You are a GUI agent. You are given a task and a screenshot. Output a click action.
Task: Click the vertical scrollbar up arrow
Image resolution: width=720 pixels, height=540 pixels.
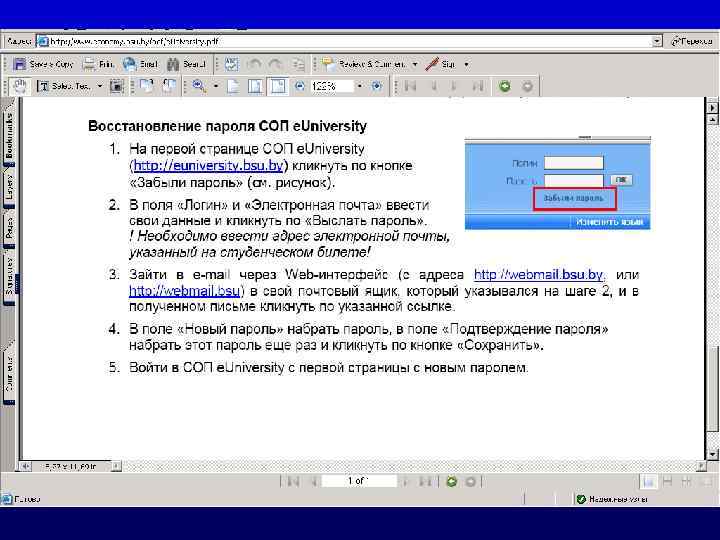712,119
